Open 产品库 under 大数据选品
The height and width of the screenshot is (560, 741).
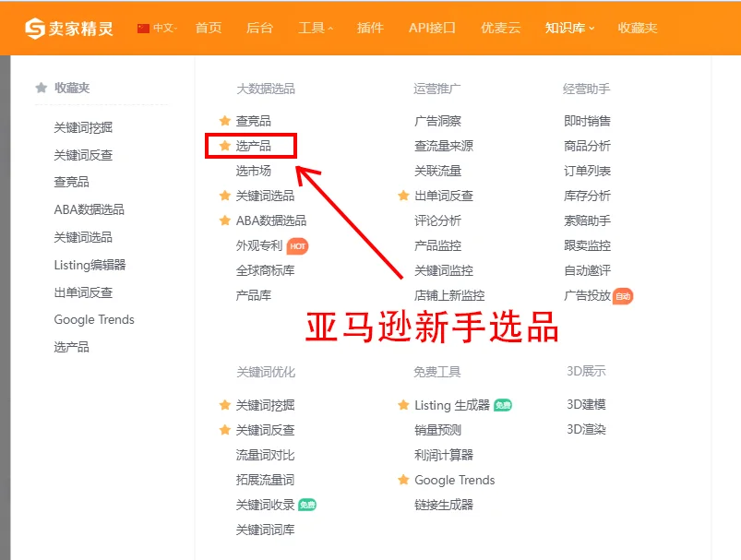253,296
